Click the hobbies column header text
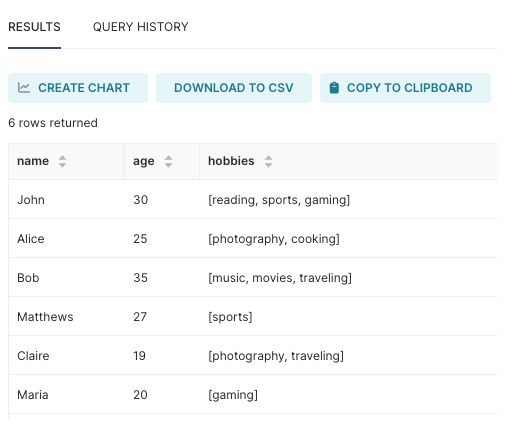The width and height of the screenshot is (518, 429). pyautogui.click(x=231, y=161)
